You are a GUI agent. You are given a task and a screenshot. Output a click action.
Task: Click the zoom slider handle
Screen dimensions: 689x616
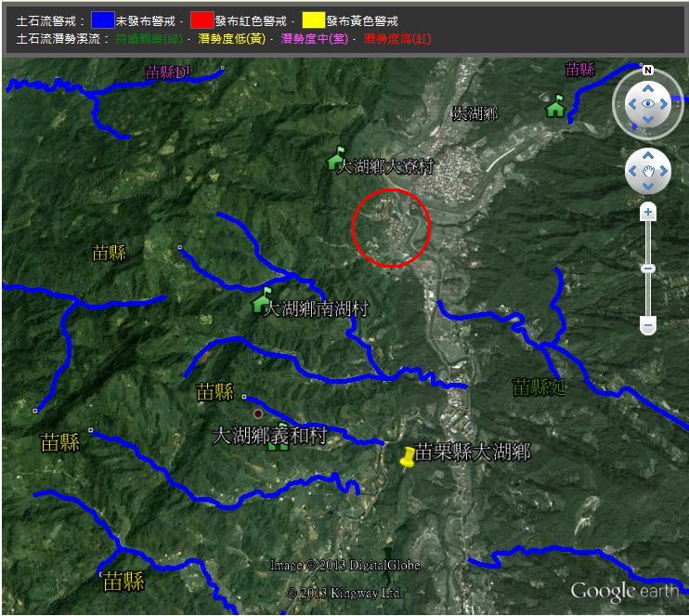tap(648, 269)
